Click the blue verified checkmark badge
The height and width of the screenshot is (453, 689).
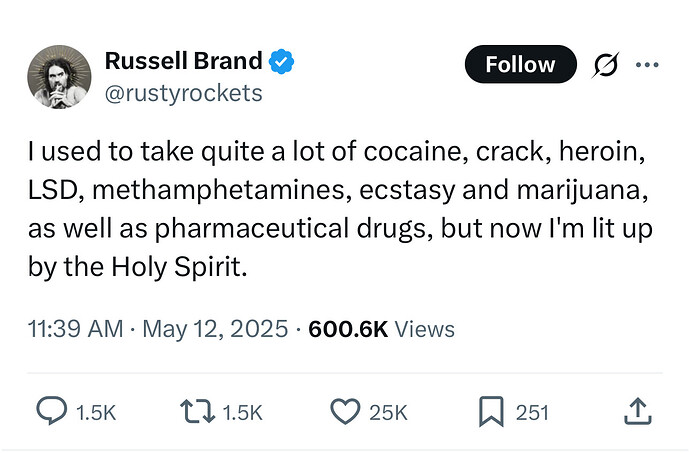pyautogui.click(x=281, y=62)
